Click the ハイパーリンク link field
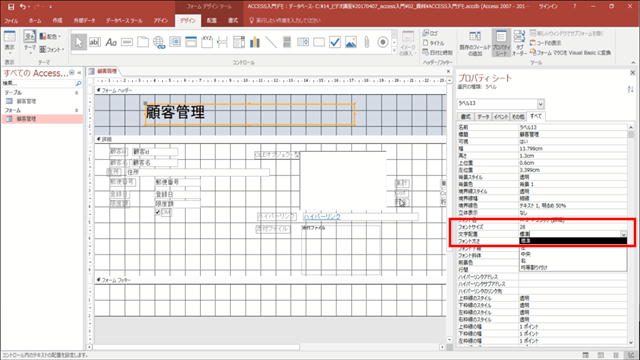Screen dimensions: 640x360 [x=322, y=216]
